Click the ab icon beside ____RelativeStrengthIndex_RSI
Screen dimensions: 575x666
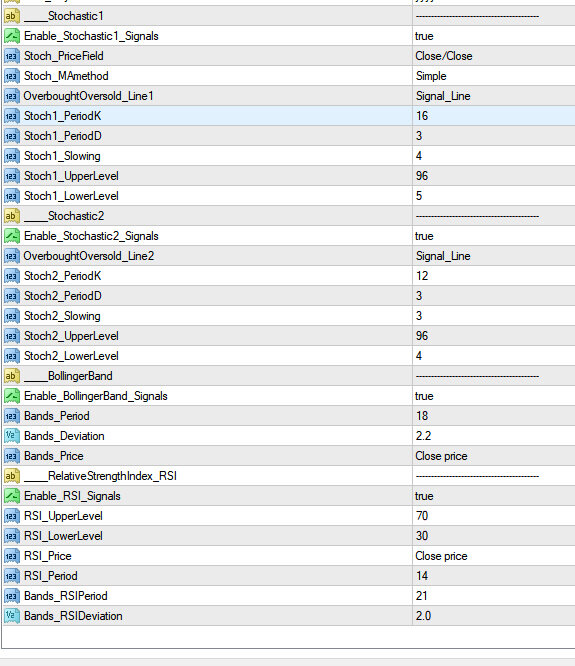point(12,476)
